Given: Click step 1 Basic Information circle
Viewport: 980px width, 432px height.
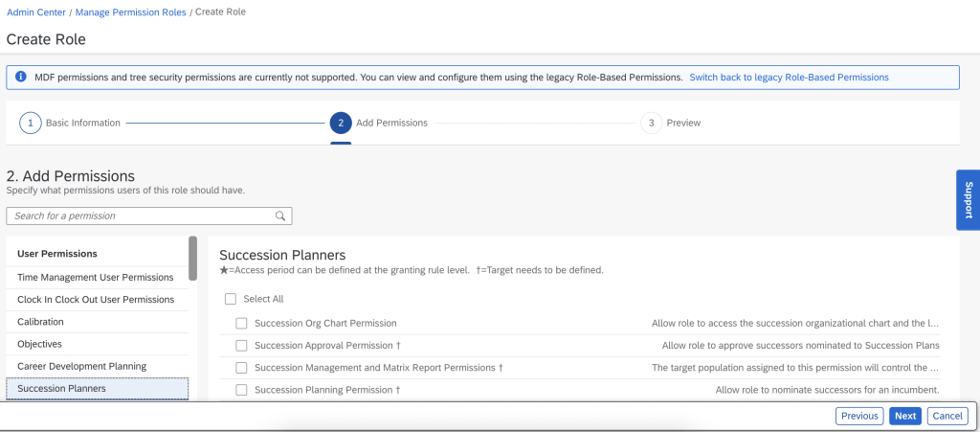Looking at the screenshot, I should (x=31, y=124).
